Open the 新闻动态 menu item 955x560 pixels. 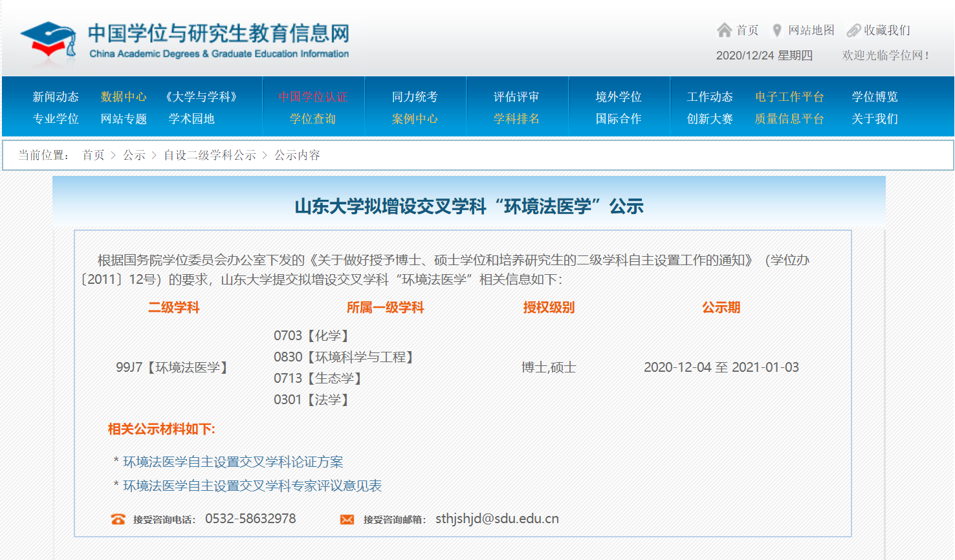click(56, 97)
